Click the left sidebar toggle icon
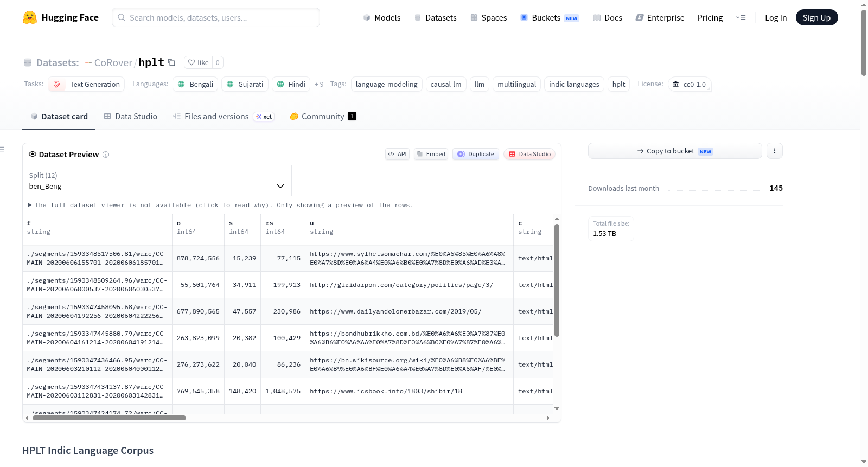868x467 pixels. 3,149
